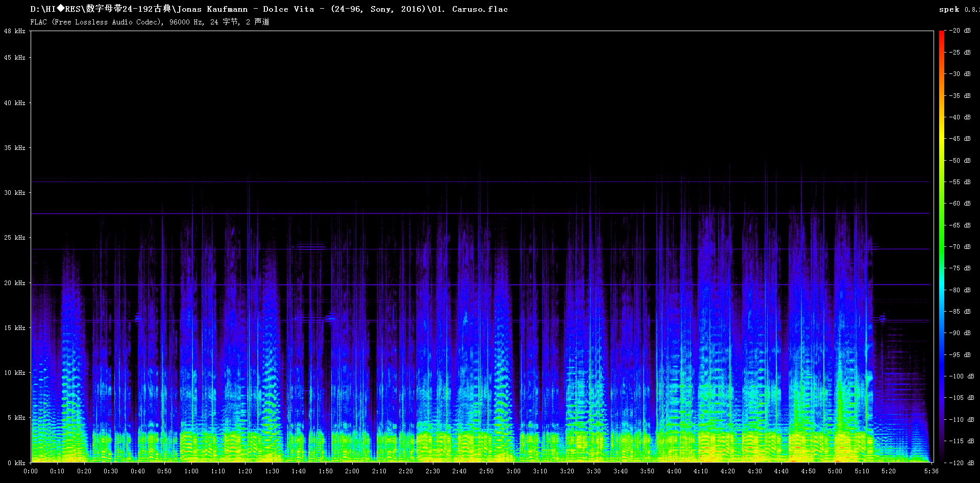Click the spek version label

pos(958,9)
